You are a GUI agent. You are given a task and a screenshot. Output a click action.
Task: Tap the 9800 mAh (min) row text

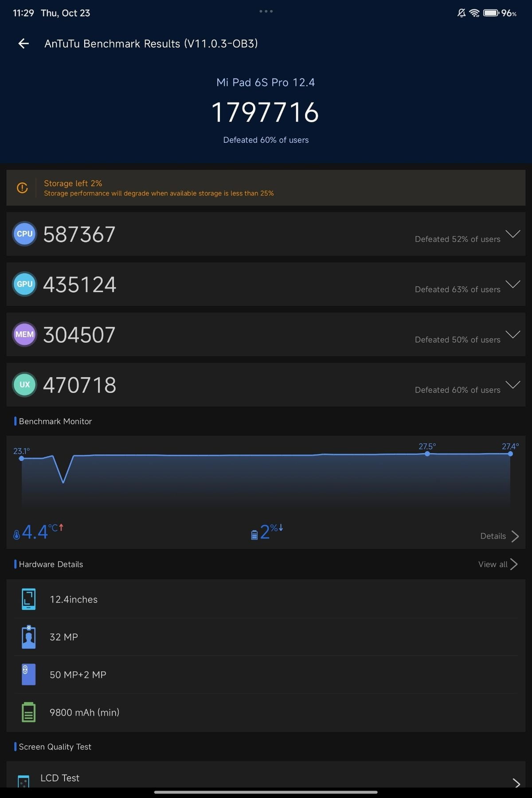(x=85, y=712)
